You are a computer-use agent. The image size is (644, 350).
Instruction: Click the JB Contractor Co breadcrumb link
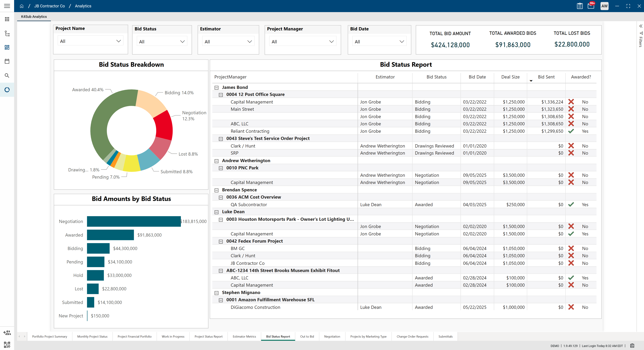[x=50, y=6]
